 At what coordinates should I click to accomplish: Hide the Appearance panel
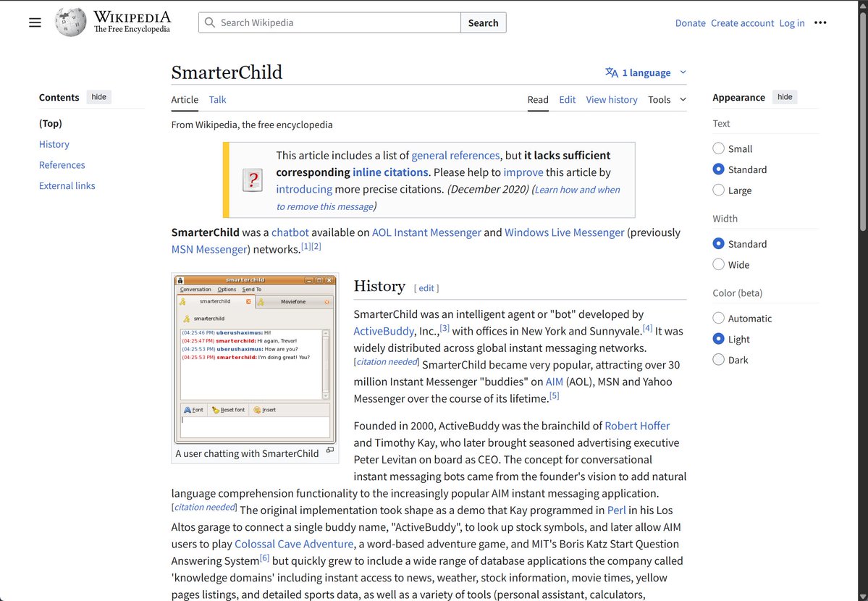pos(785,97)
